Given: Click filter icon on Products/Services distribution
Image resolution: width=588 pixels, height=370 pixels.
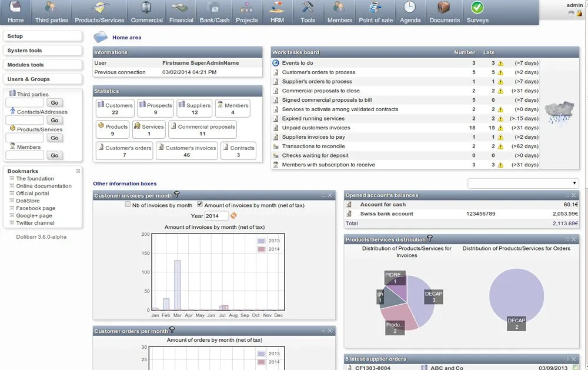Looking at the screenshot, I should 430,238.
